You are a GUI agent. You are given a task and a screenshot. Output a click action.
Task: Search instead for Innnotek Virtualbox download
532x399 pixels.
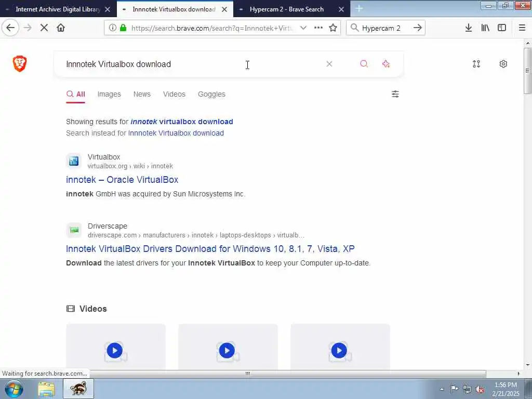176,133
